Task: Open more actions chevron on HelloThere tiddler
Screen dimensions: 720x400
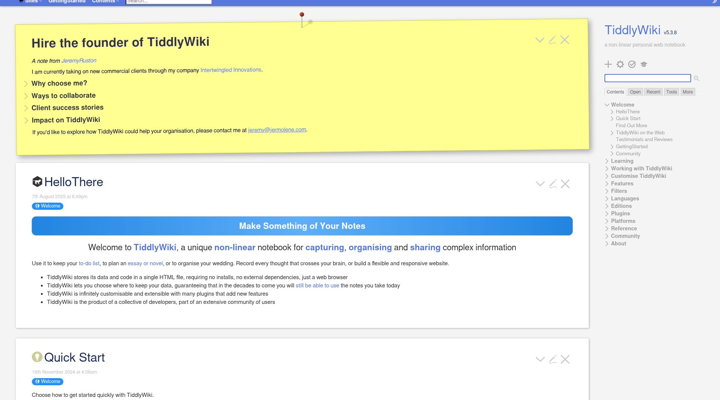Action: (540, 184)
